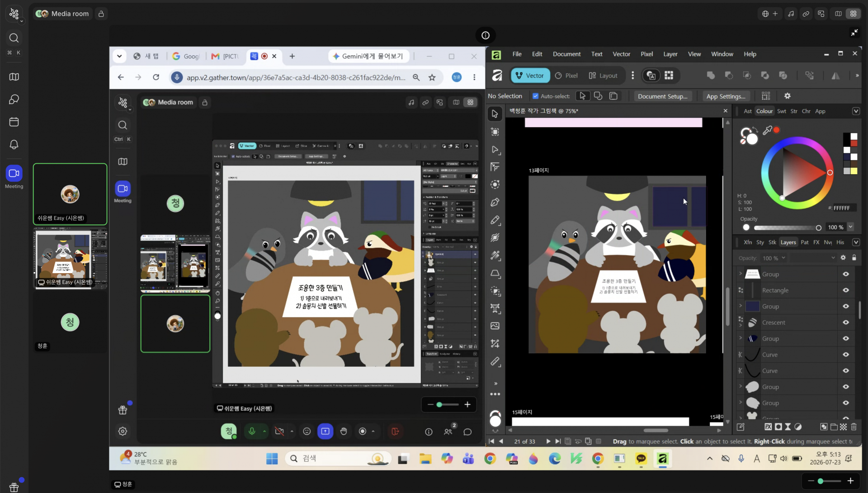Click App Settings... button

(x=726, y=96)
